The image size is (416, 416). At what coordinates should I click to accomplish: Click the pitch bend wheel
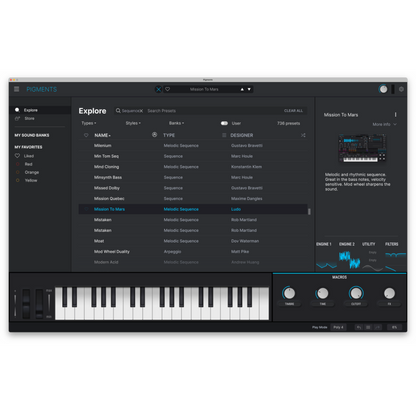point(26,303)
